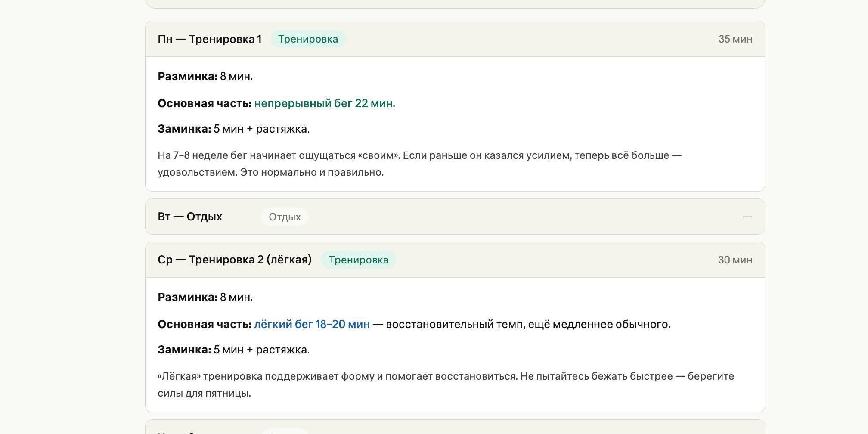Open the "непрерывный бег 22 мин" link
This screenshot has width=868, height=434.
pos(323,104)
